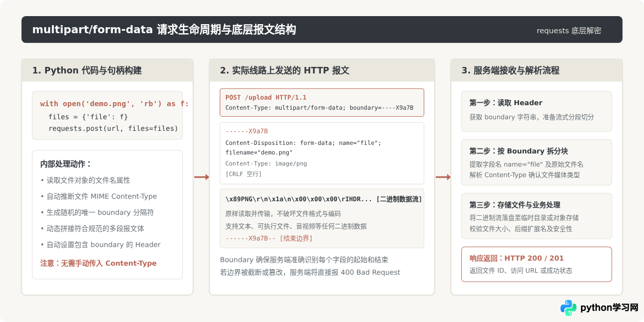
Task: Click bullet "读取文件对象的文件名属性"
Action: coord(85,180)
